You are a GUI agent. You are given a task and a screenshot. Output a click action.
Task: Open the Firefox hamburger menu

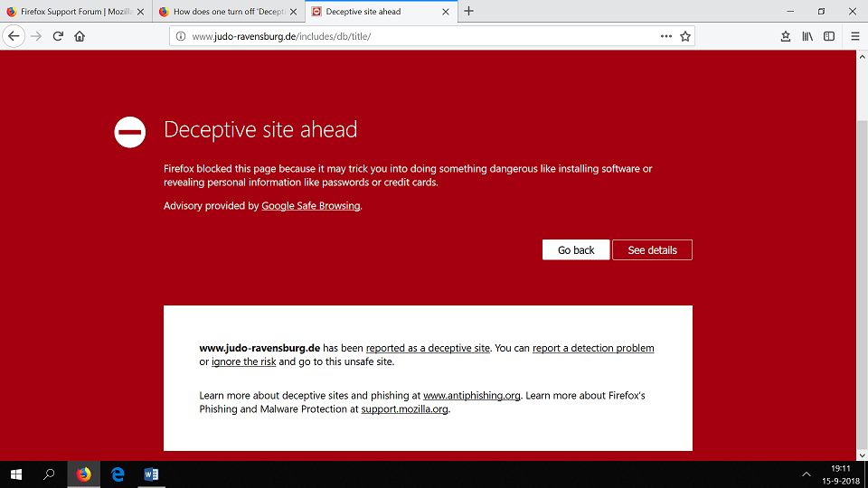click(x=854, y=36)
